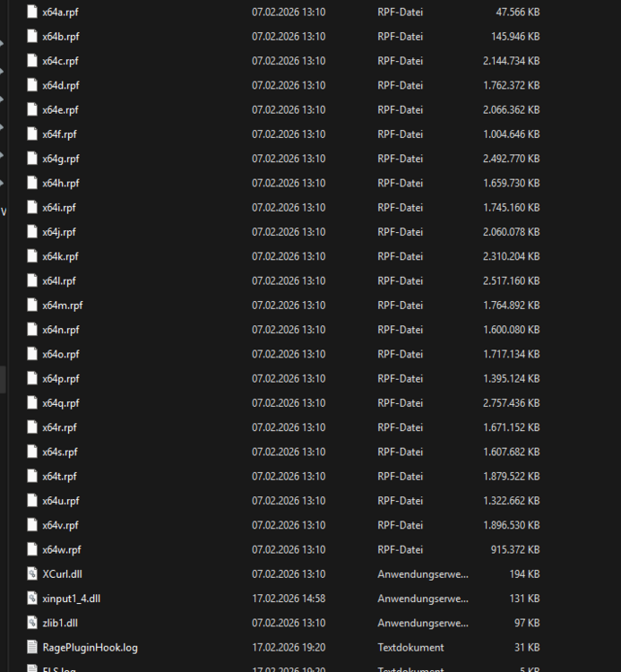621x672 pixels.
Task: Click the size 1.004.646 KB
Action: point(512,134)
